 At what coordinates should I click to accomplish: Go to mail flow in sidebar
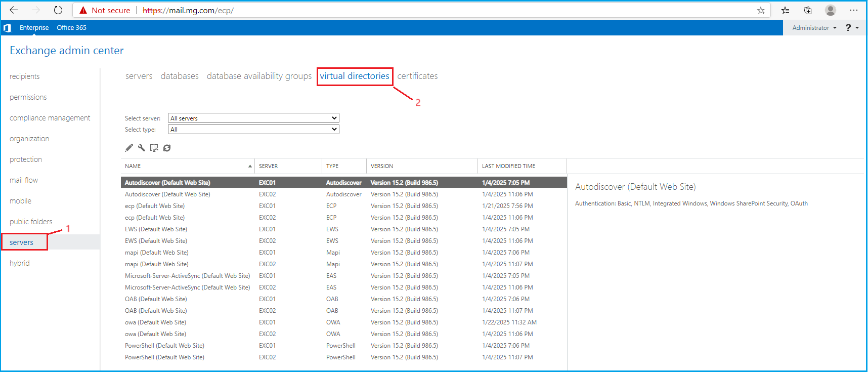click(x=24, y=180)
